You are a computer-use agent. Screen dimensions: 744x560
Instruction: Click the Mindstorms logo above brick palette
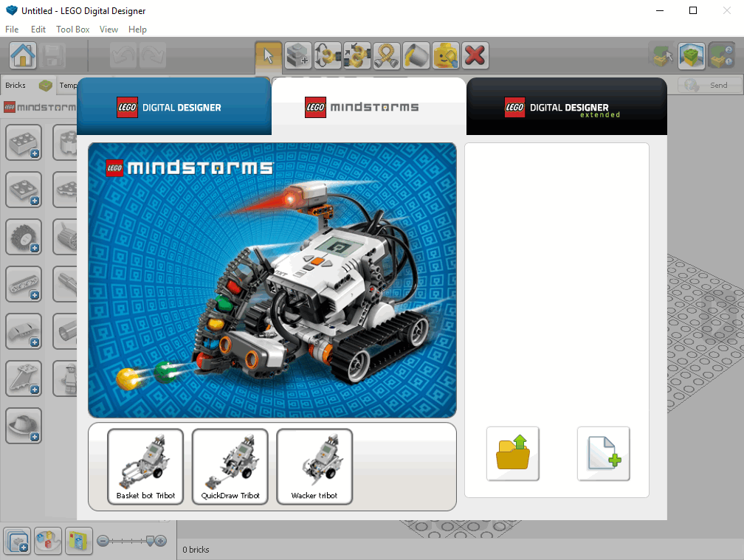click(x=40, y=107)
